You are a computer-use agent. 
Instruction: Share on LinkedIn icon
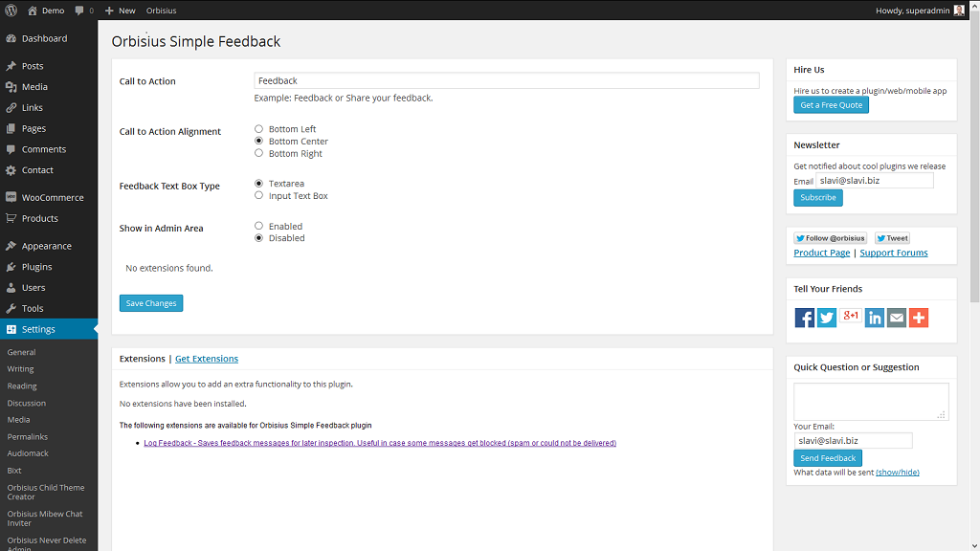(x=875, y=318)
